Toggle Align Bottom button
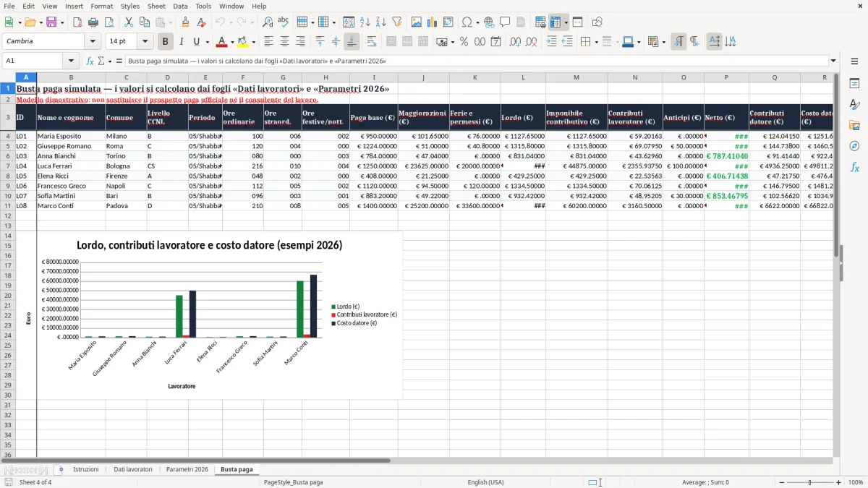This screenshot has width=868, height=488. coord(352,42)
